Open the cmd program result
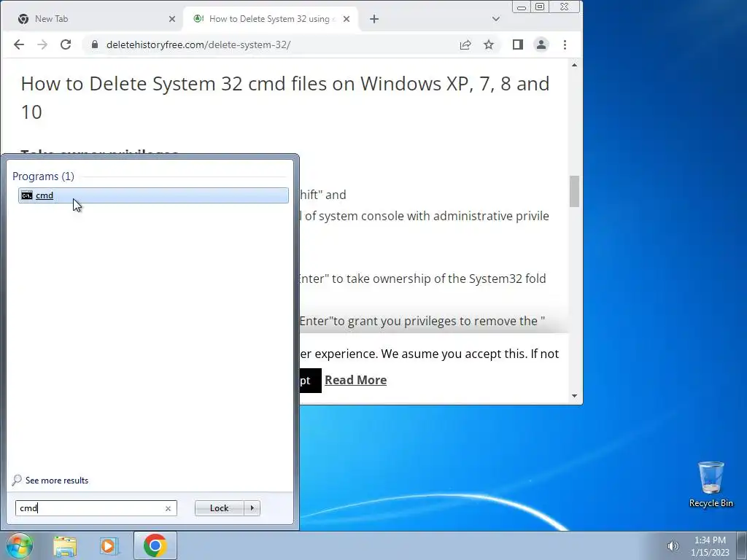 coord(153,195)
